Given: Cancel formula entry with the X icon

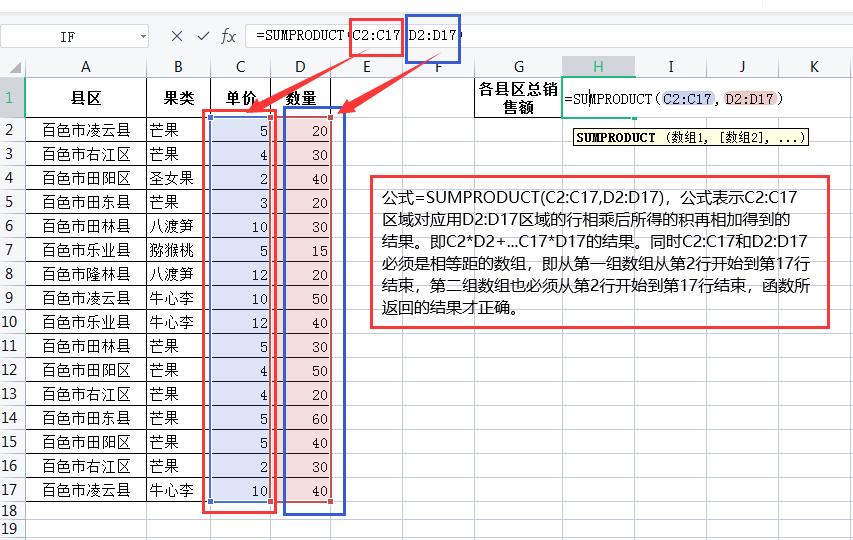Looking at the screenshot, I should [176, 36].
